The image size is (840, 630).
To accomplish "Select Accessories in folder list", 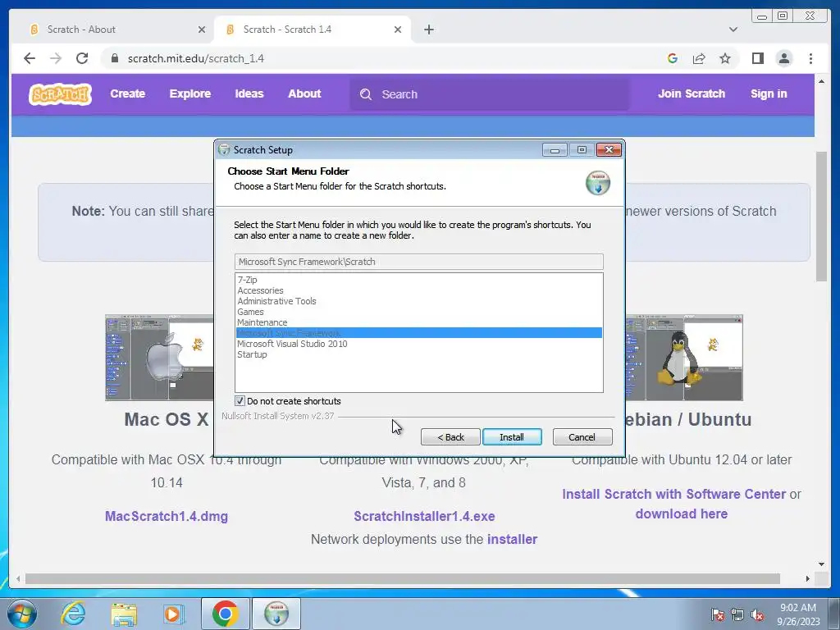I will coord(419,290).
